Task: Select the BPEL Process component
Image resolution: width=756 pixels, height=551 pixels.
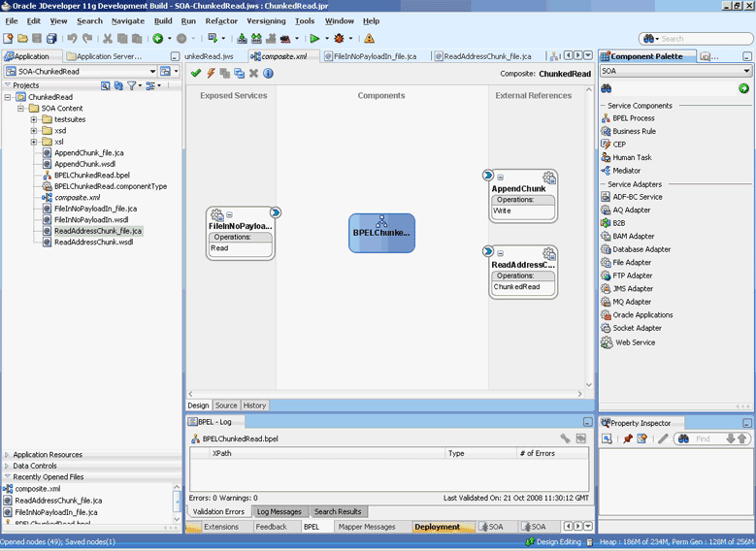Action: point(633,118)
